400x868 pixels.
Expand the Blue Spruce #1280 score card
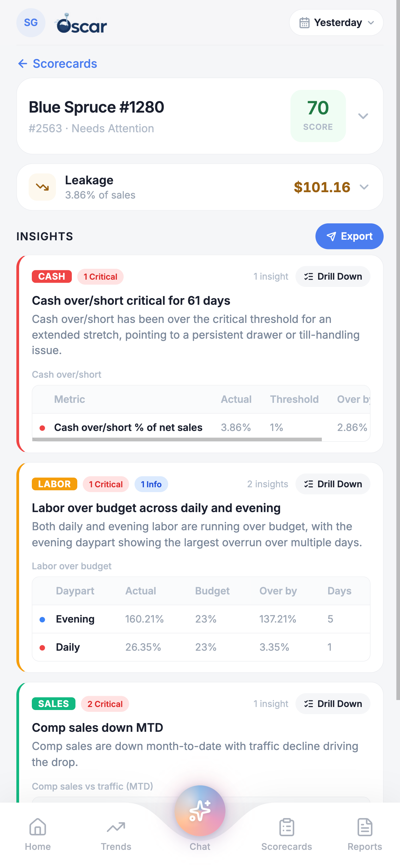tap(363, 116)
